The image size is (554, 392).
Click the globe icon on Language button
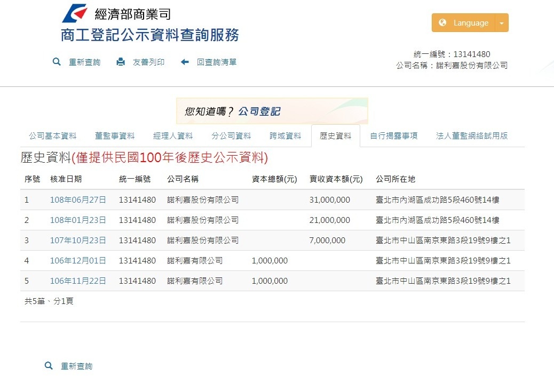click(442, 22)
